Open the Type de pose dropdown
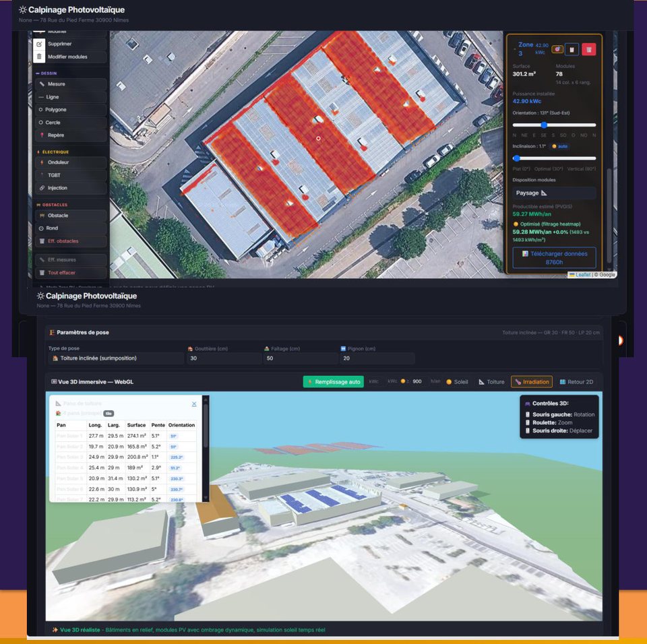The width and height of the screenshot is (647, 644). [x=116, y=358]
